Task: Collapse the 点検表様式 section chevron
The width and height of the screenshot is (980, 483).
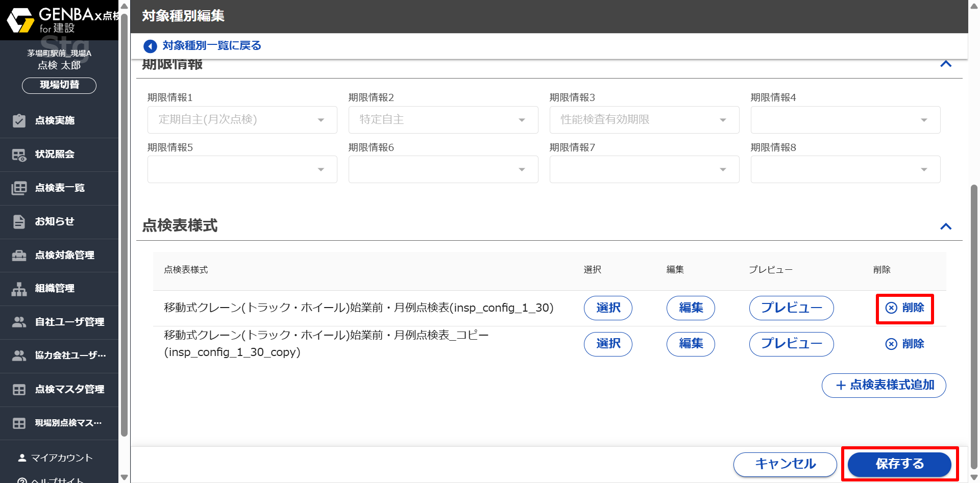Action: tap(946, 226)
